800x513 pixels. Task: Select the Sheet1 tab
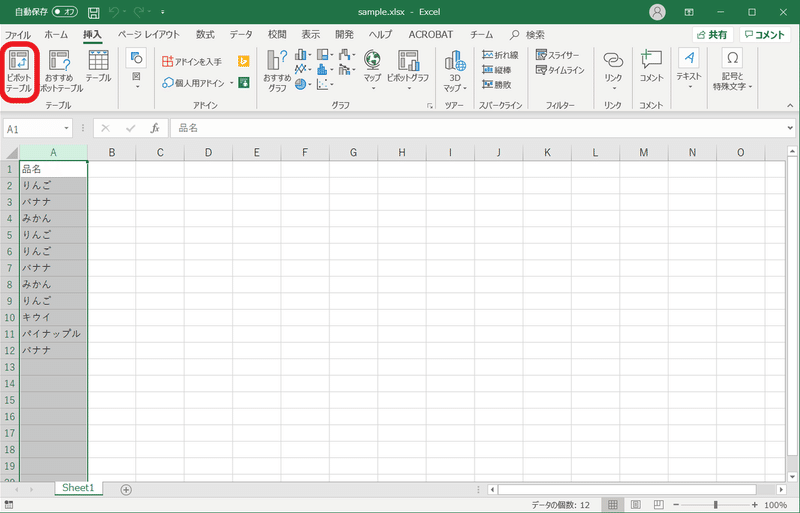click(x=78, y=488)
